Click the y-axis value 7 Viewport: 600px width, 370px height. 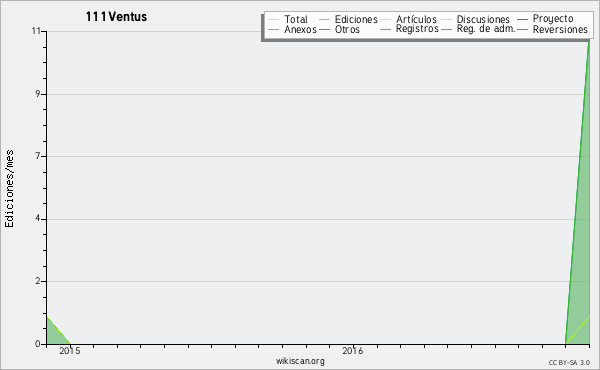38,156
